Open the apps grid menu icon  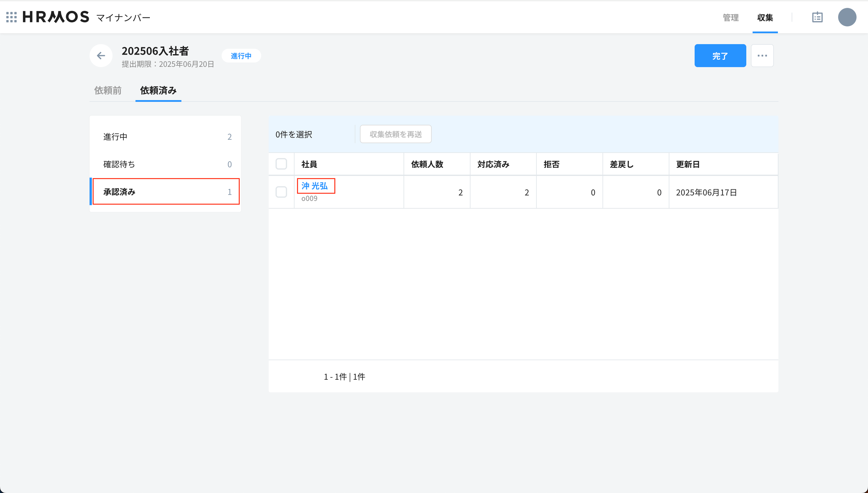(12, 17)
